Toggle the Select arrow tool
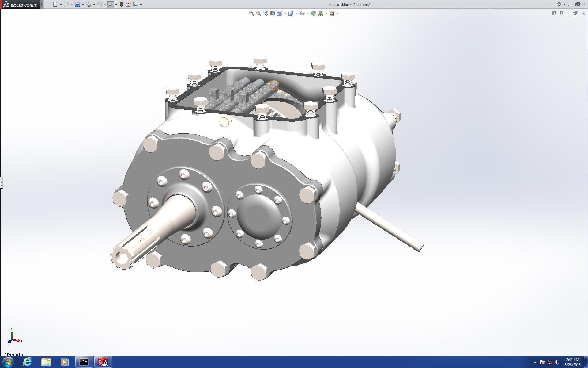Image resolution: width=588 pixels, height=368 pixels. [x=110, y=4]
